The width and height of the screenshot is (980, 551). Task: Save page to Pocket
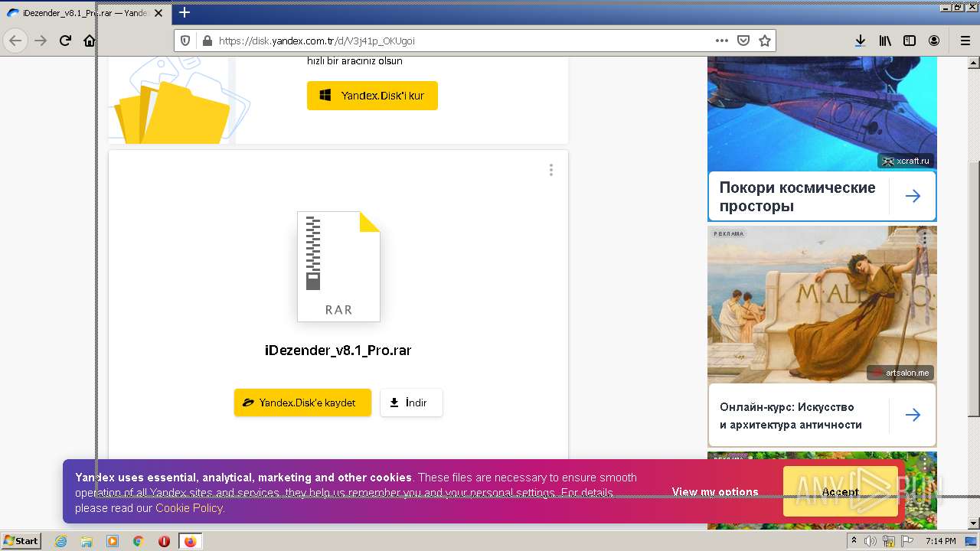click(x=743, y=41)
